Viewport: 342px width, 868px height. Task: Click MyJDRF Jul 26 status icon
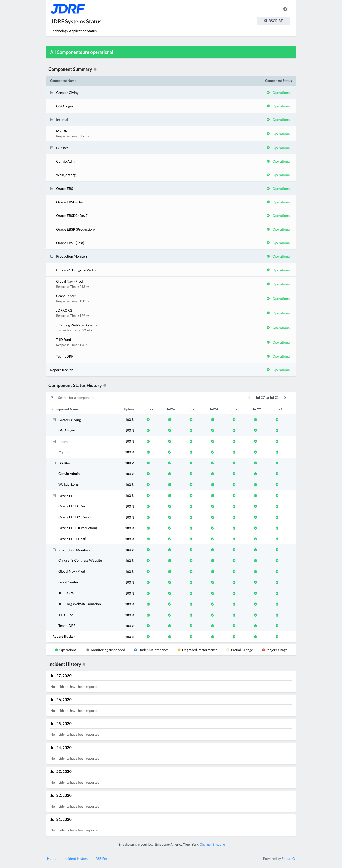(x=169, y=452)
